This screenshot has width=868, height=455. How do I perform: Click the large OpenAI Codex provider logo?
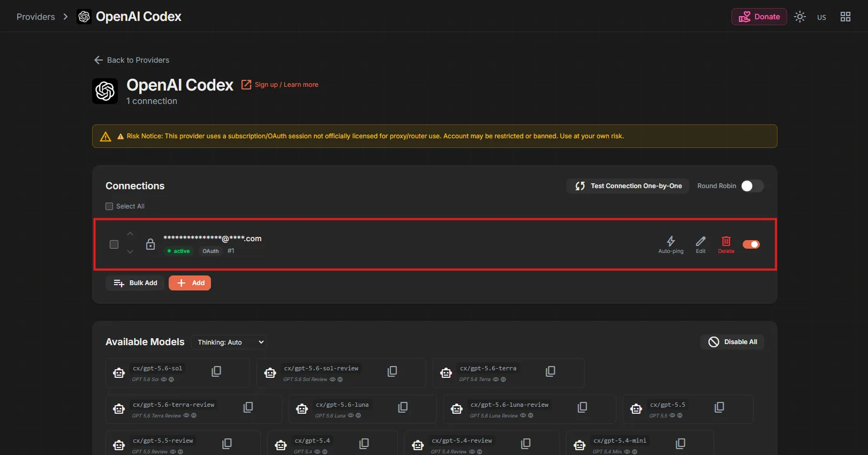(x=105, y=91)
